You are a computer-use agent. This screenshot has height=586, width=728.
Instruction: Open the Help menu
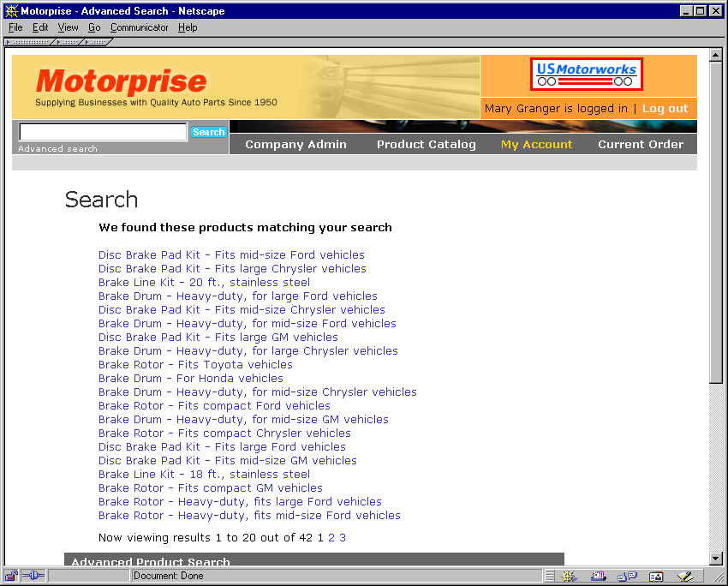188,27
